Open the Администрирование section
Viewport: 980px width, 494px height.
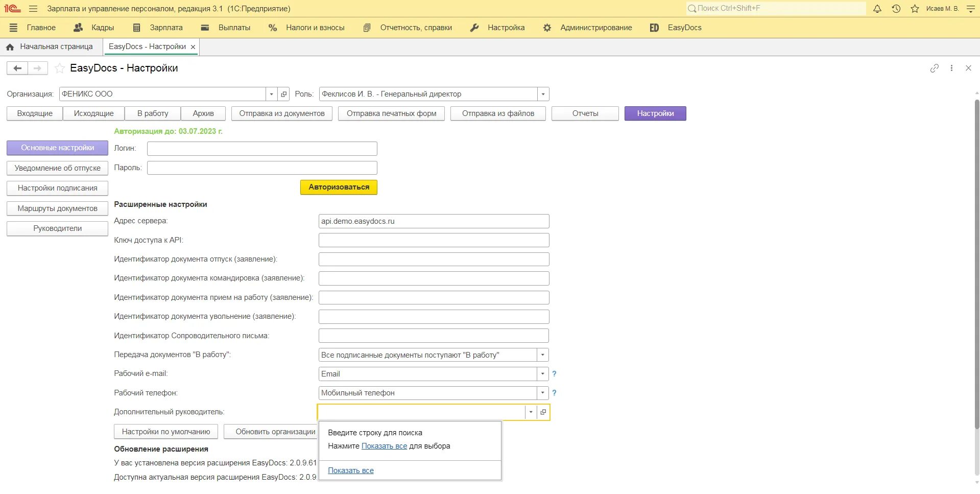tap(587, 28)
